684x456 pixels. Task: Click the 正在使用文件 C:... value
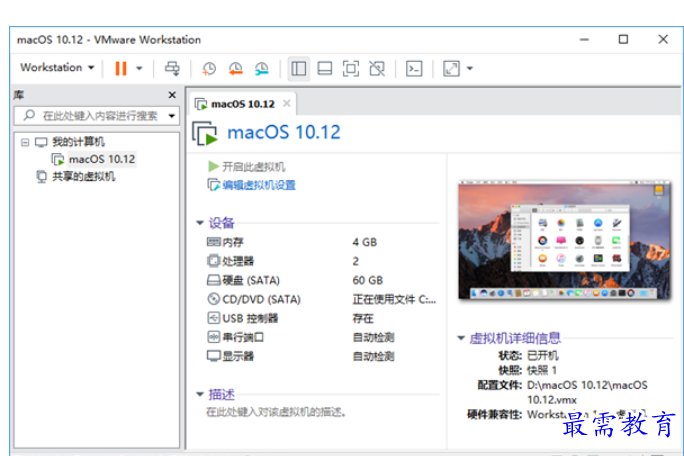[394, 299]
